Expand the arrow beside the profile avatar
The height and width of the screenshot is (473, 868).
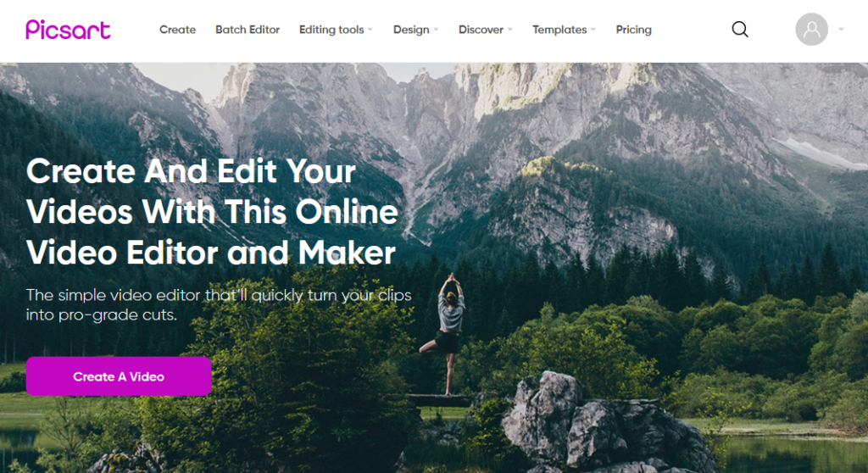coord(841,30)
